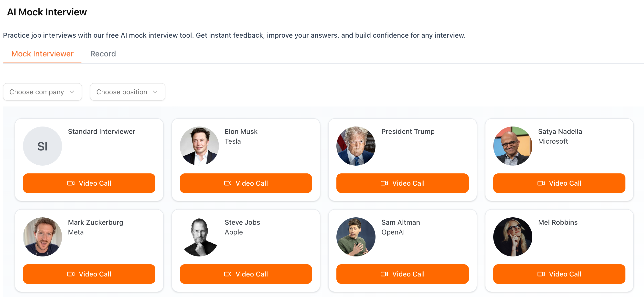This screenshot has width=644, height=297.
Task: Start a Video Call on the Tesla card
Action: [246, 183]
